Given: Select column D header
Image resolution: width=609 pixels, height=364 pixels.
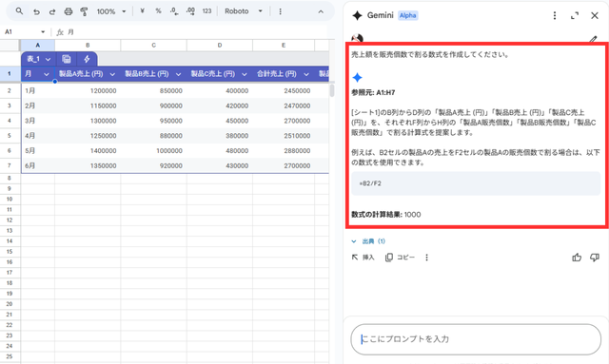Looking at the screenshot, I should 220,45.
